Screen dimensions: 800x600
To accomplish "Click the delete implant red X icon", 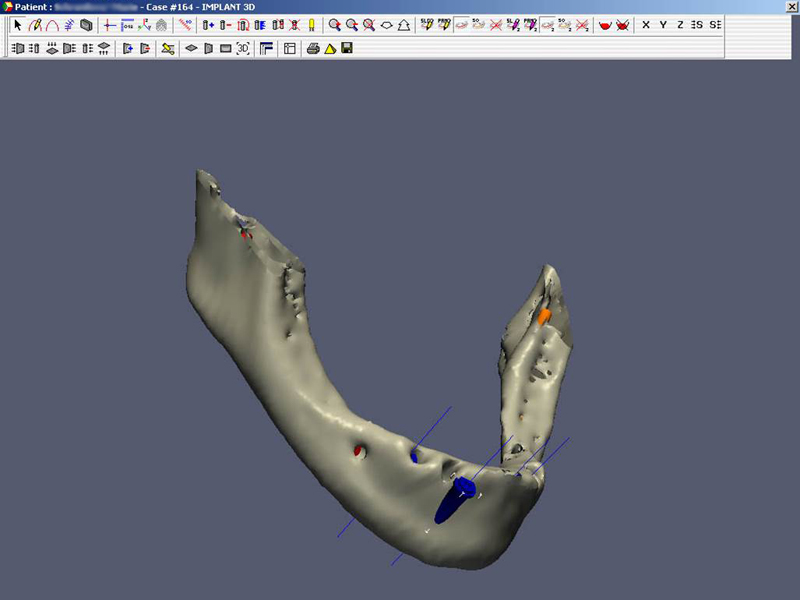I will point(293,24).
